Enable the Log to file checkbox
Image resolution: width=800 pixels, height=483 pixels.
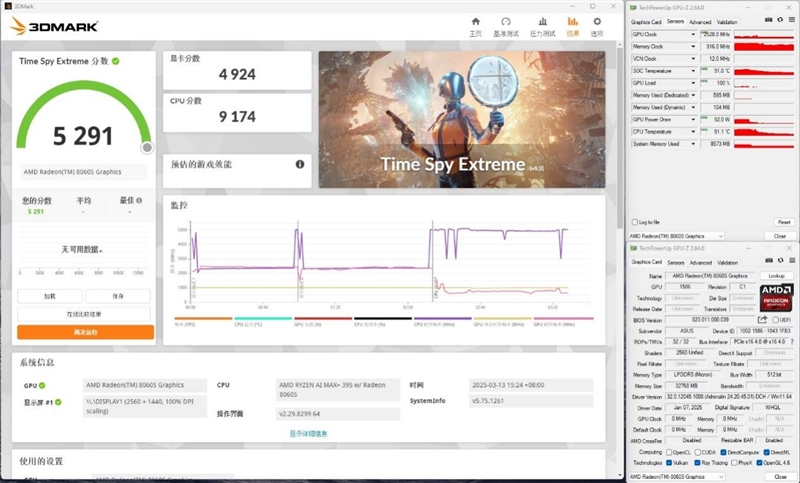point(633,222)
